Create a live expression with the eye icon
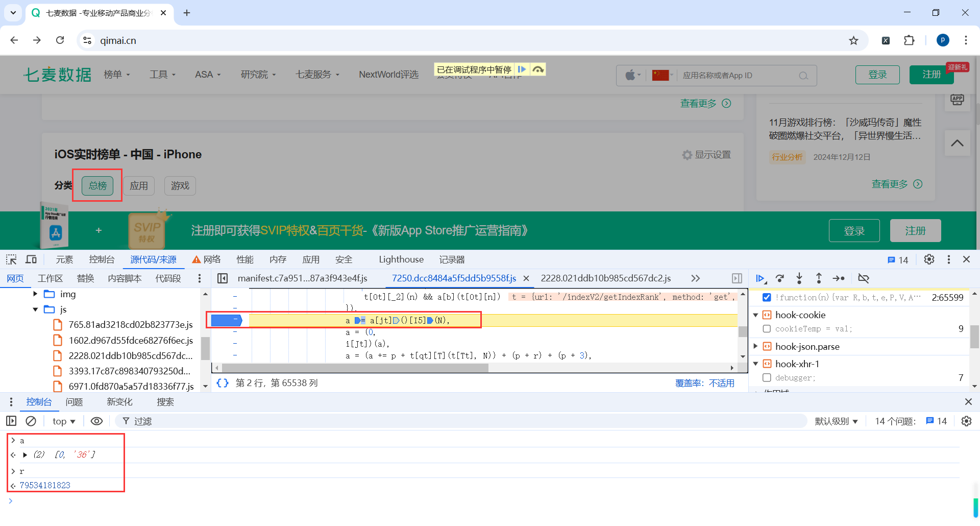980x526 pixels. tap(96, 421)
